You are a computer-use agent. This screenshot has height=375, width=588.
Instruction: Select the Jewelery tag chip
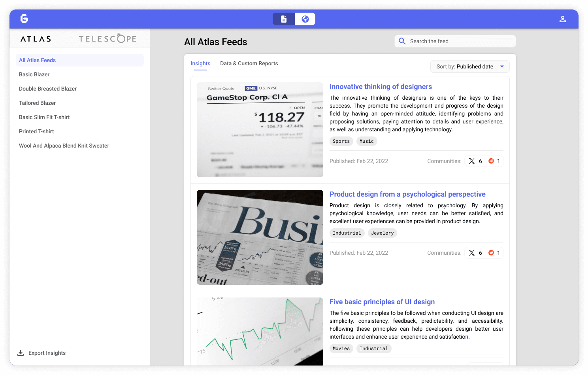(382, 233)
